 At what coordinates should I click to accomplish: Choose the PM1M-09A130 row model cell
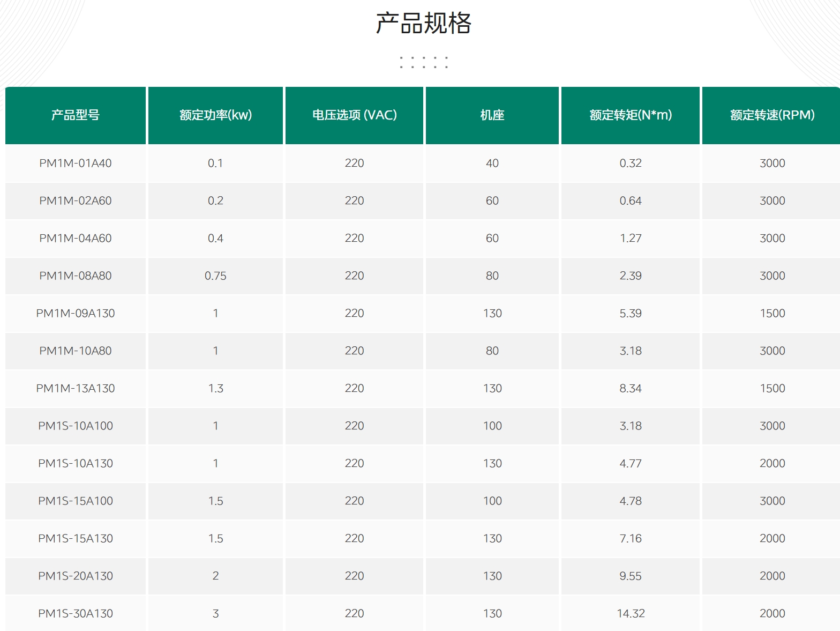pos(76,314)
